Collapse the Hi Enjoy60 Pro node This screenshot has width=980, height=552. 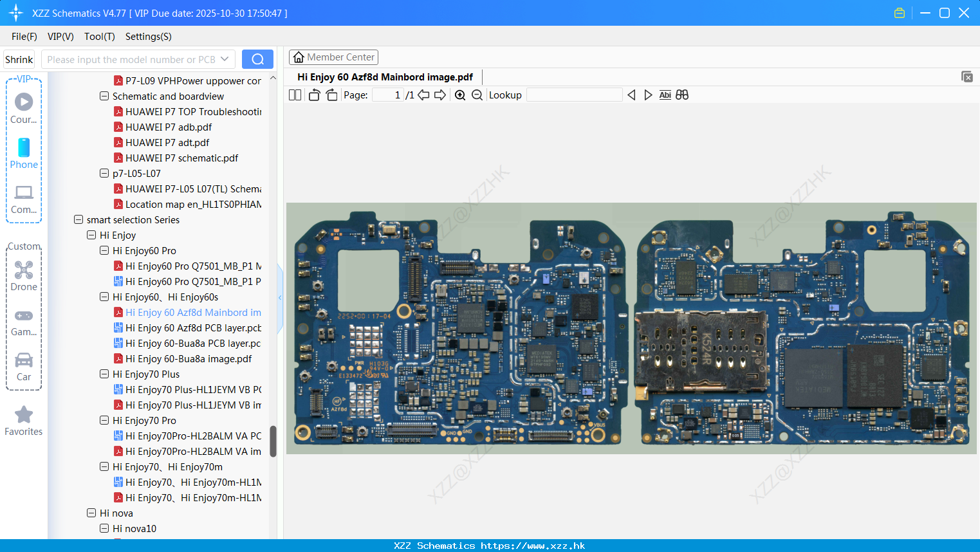104,250
